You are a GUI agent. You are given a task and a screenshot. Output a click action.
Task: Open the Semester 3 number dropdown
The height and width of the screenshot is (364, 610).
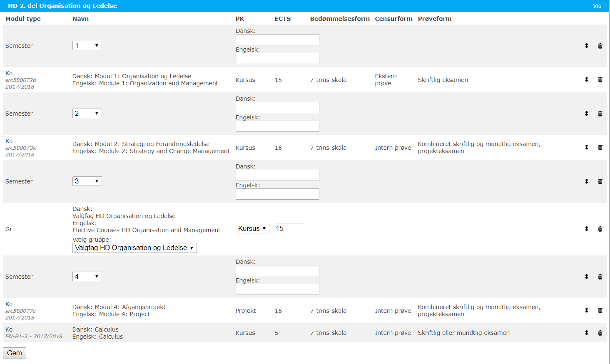pos(87,181)
